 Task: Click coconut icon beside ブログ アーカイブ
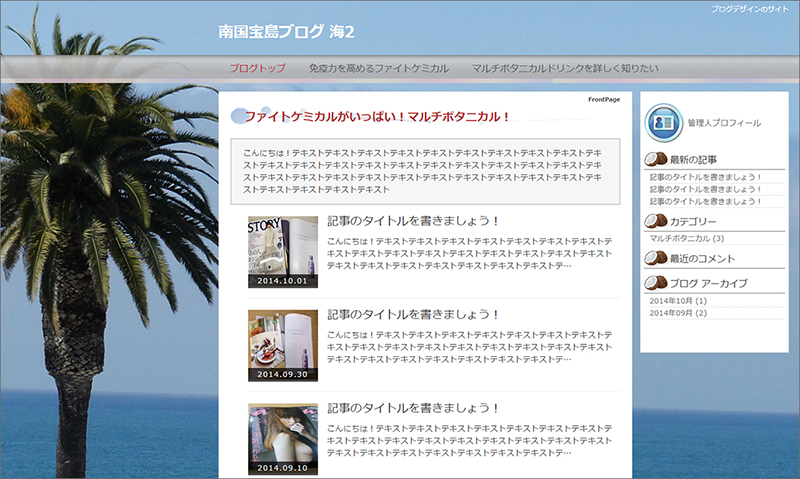[x=656, y=283]
